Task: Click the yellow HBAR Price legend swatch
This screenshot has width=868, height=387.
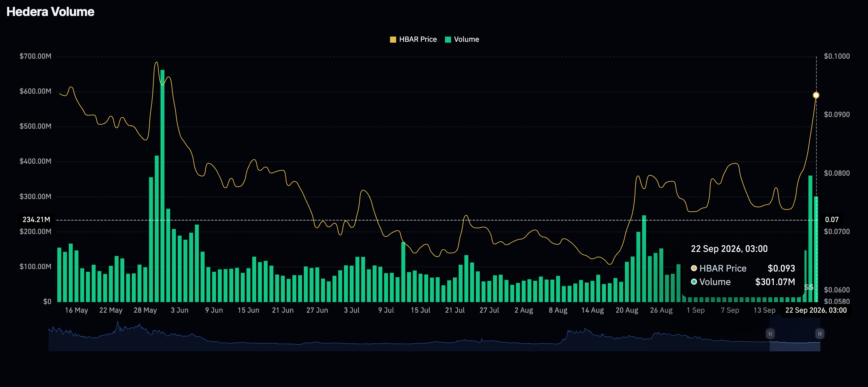Action: pos(393,39)
